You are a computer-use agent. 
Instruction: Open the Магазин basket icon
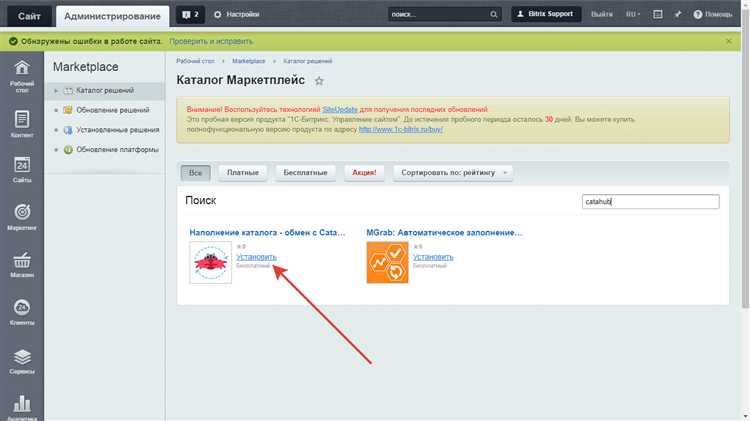pos(22,260)
